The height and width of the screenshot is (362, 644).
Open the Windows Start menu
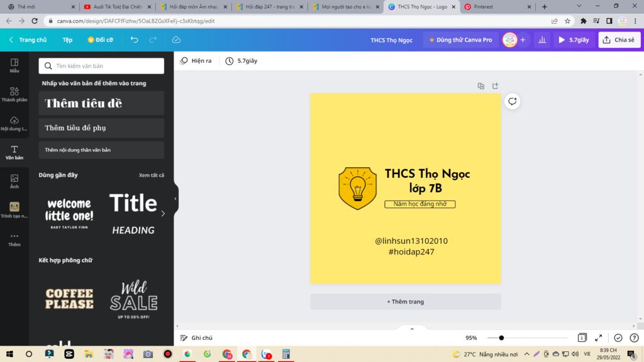tap(9, 354)
